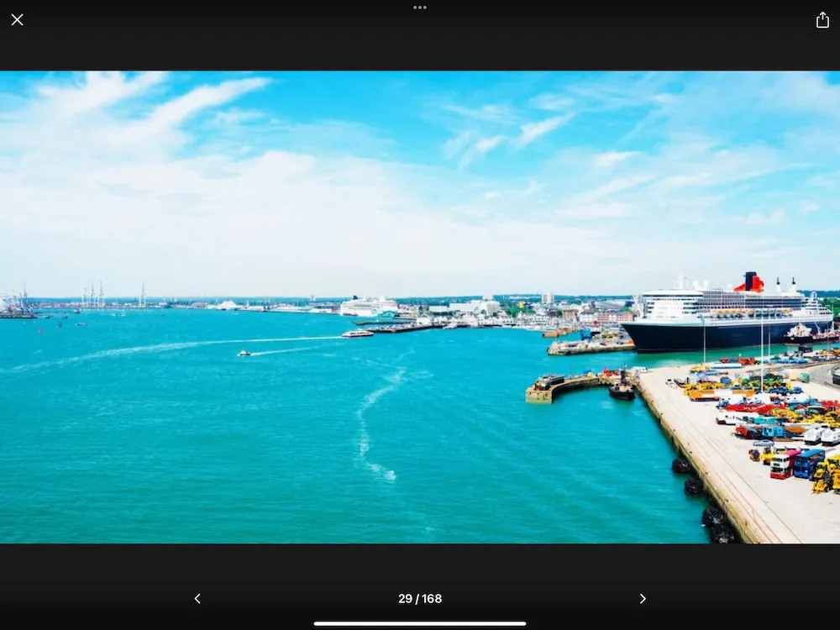Tap the home indicator bar
Screen dimensions: 840x630
(420, 623)
